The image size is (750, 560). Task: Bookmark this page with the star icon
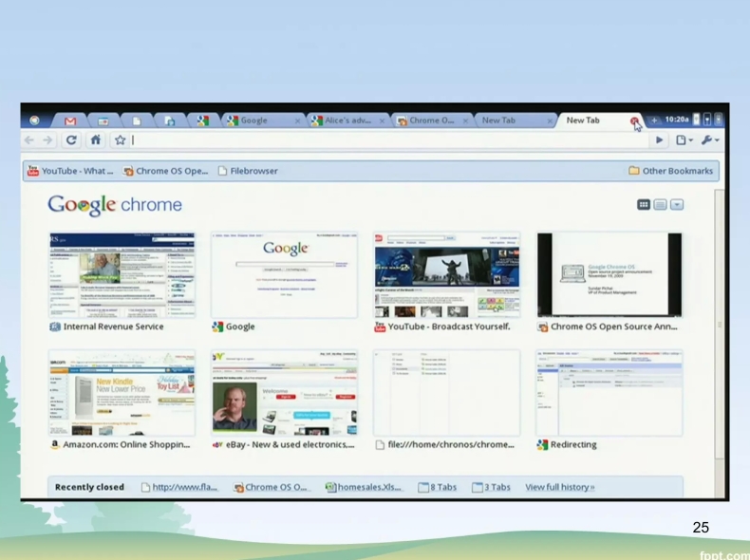point(121,140)
